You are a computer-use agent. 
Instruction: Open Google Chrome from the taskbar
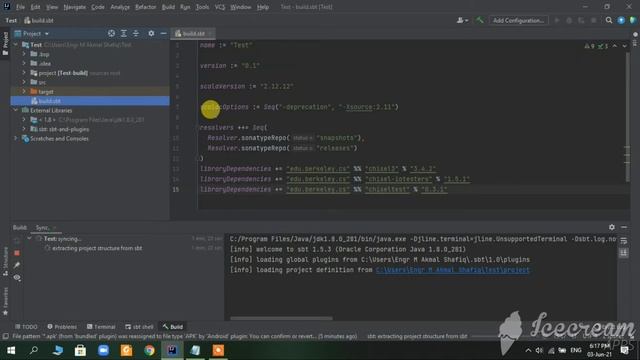(149, 350)
